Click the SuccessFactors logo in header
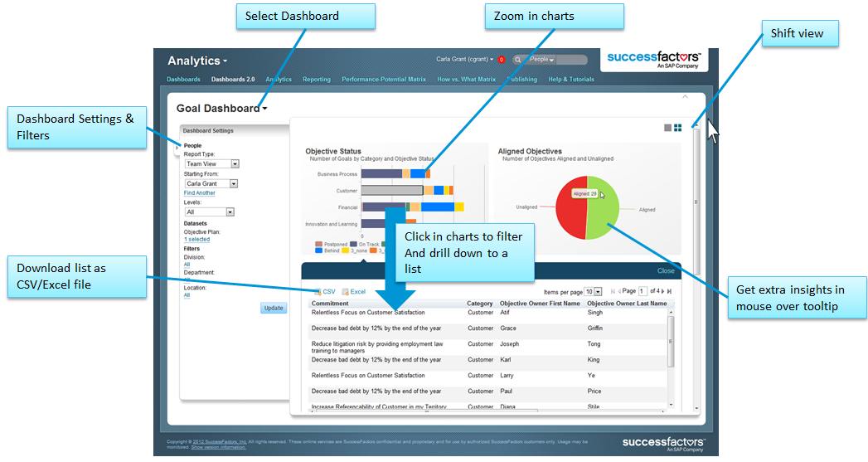This screenshot has height=462, width=868. pos(654,60)
